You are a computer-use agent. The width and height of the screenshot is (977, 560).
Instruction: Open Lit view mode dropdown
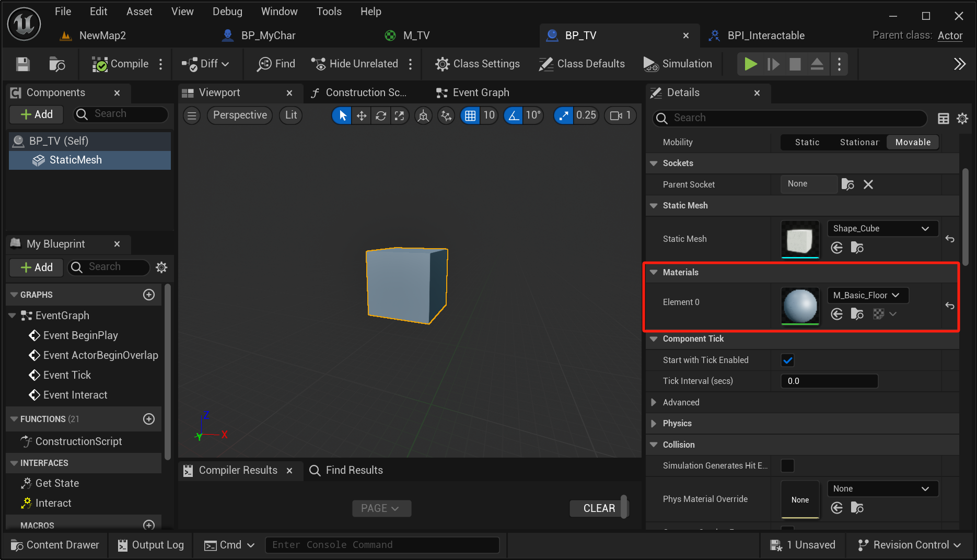291,115
